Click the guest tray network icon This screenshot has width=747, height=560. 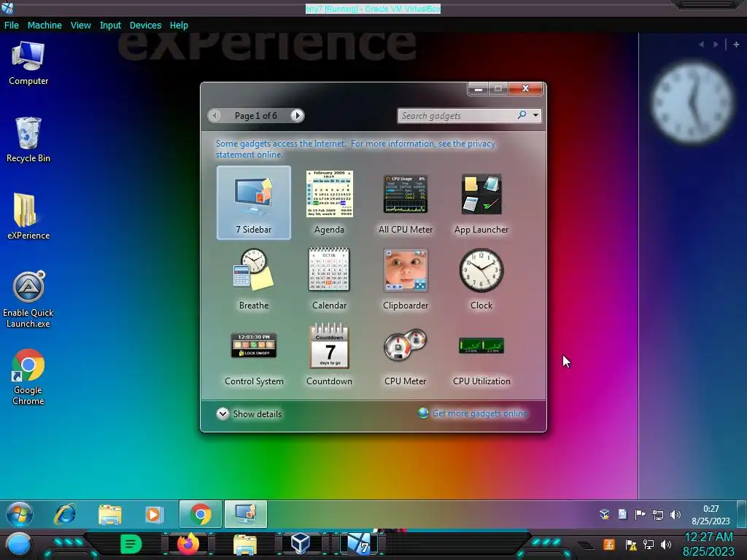click(658, 514)
